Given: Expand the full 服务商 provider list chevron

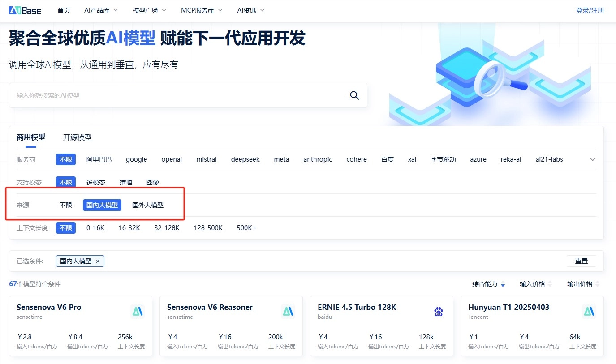Looking at the screenshot, I should [x=593, y=159].
